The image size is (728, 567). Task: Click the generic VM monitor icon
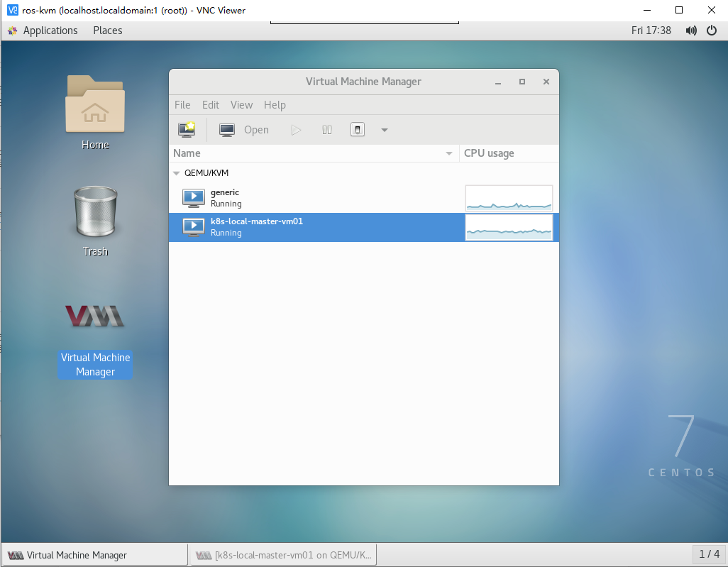[x=194, y=198]
